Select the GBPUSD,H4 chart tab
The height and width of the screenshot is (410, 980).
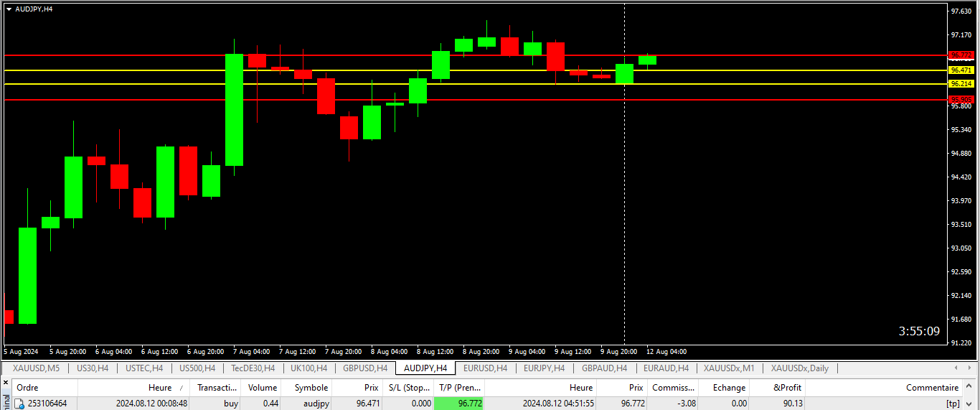(x=364, y=368)
